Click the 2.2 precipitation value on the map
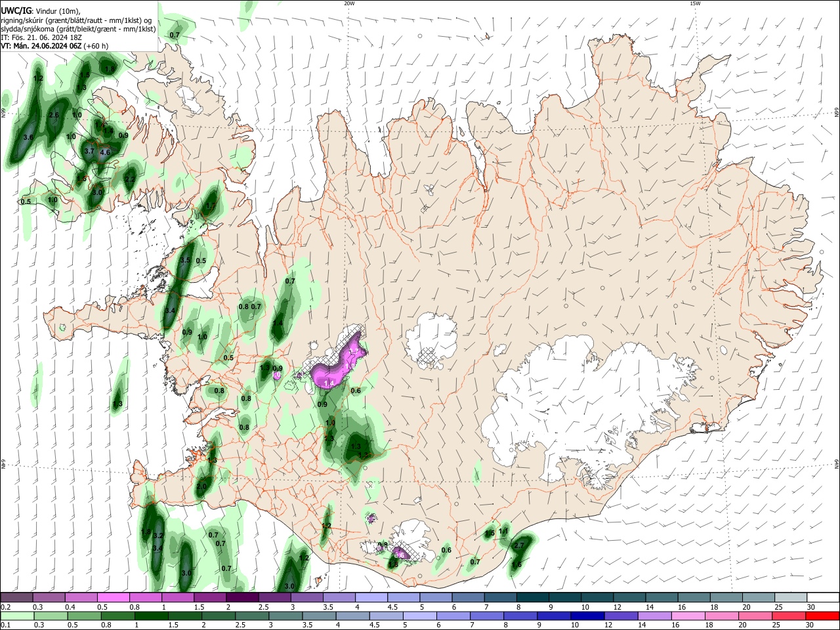 (130, 179)
